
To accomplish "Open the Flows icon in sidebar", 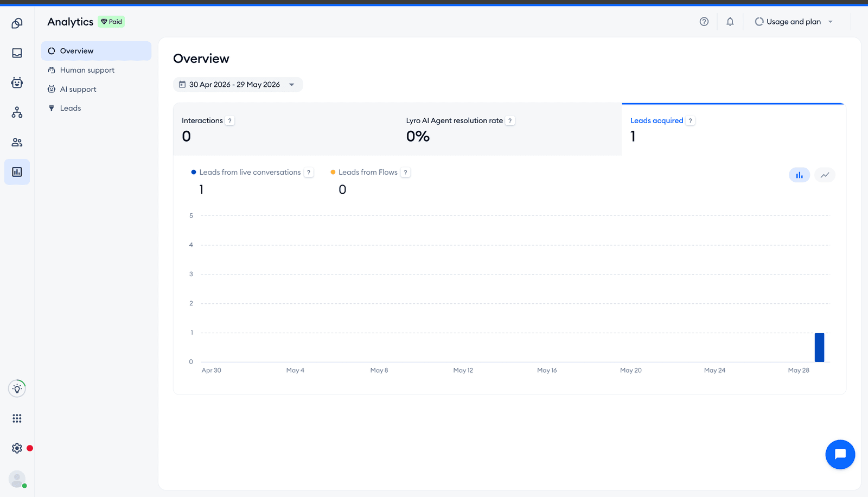I will point(17,112).
